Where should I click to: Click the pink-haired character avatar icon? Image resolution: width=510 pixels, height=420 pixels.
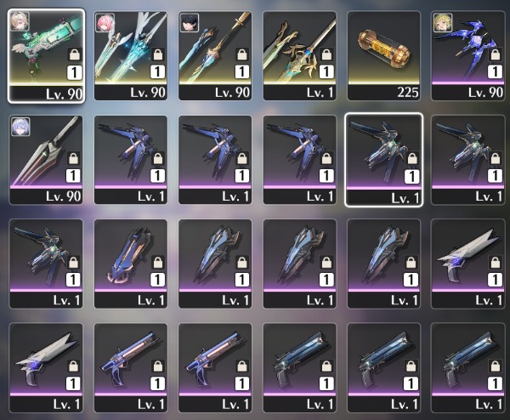(105, 22)
